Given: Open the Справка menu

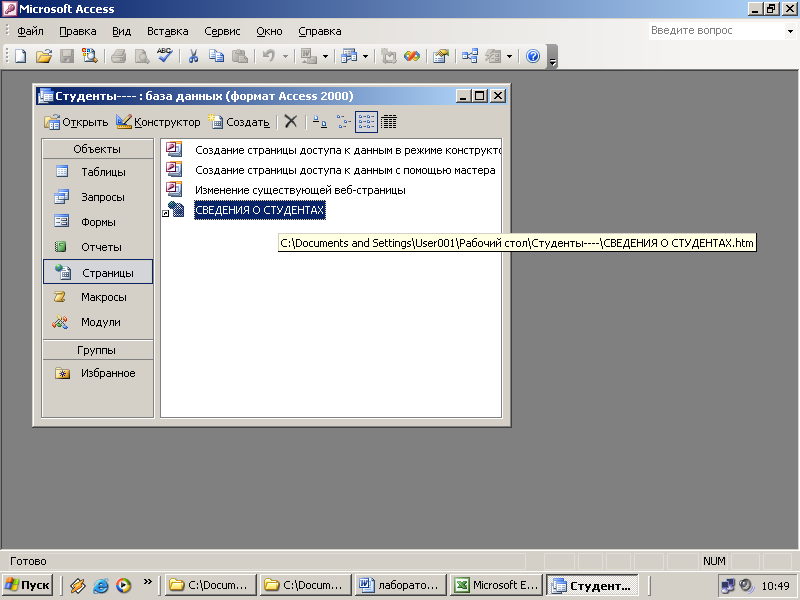Looking at the screenshot, I should (320, 31).
